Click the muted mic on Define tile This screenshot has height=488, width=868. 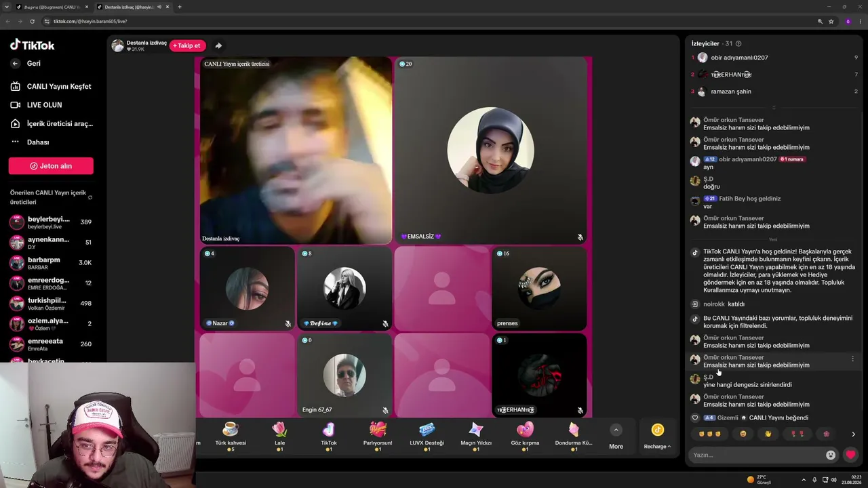(385, 324)
